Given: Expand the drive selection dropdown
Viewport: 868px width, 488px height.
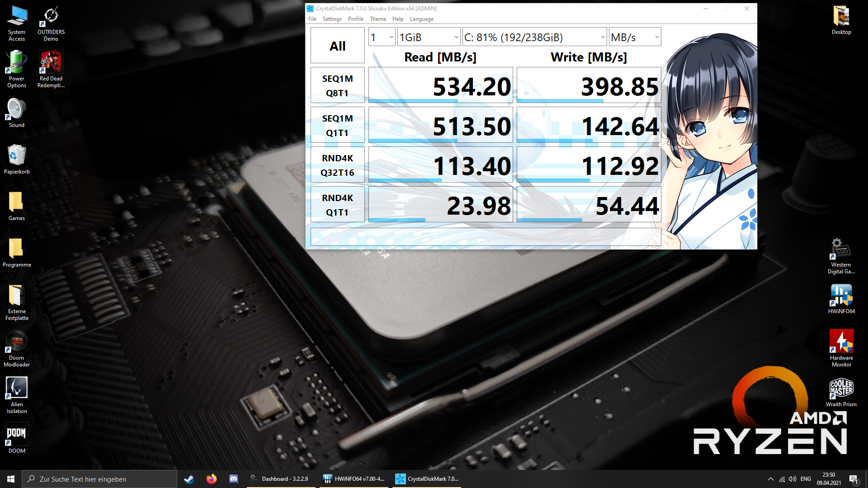Looking at the screenshot, I should click(x=534, y=37).
